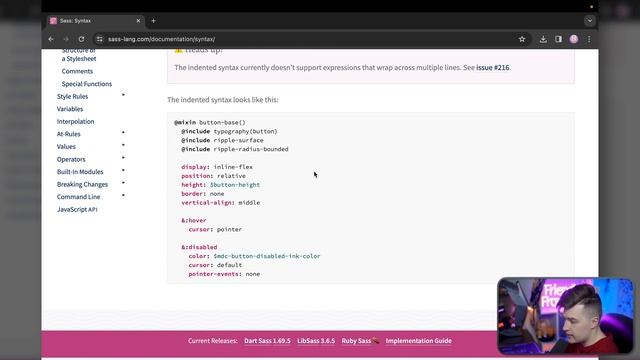Click the forward navigation arrow

tap(66, 39)
